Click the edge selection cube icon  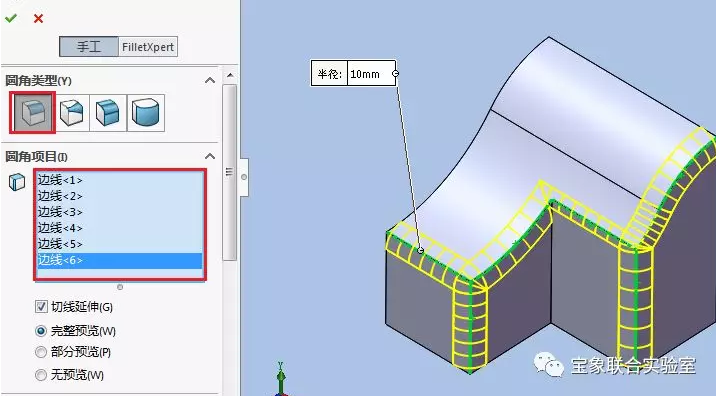point(17,182)
